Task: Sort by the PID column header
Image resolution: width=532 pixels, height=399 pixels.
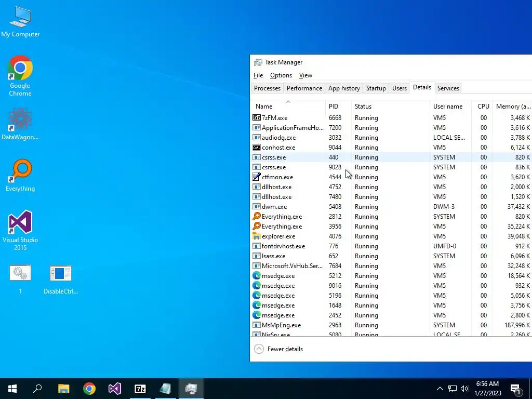Action: click(x=338, y=106)
